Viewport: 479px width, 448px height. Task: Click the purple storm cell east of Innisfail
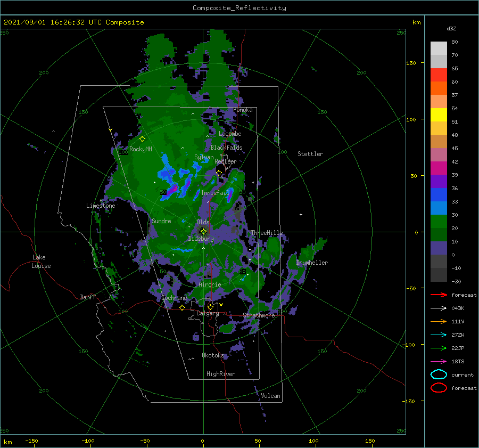[229, 196]
